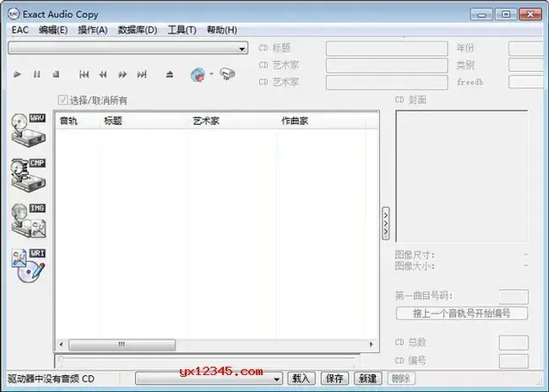Viewport: 549px width, 392px height.
Task: Click the 标题 column header
Action: (144, 121)
